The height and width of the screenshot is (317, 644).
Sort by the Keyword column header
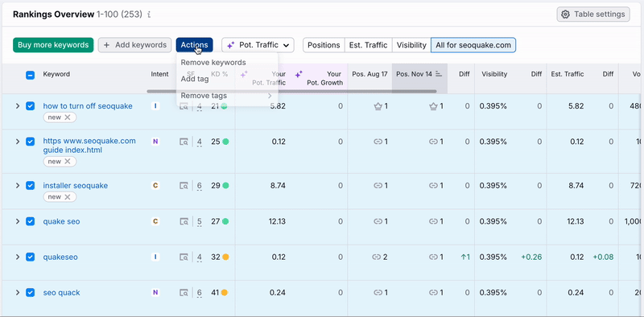coord(56,74)
